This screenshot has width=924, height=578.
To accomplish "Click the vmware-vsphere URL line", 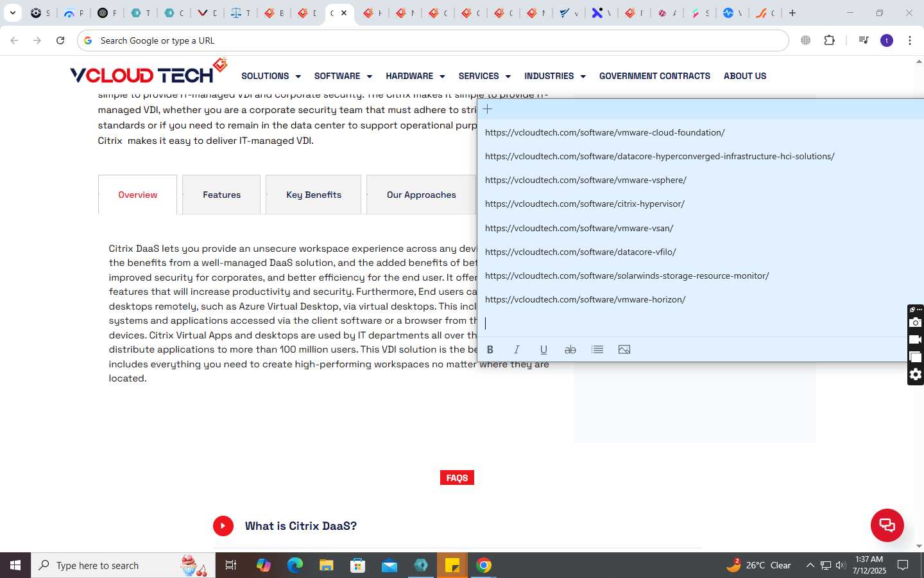I will (586, 180).
